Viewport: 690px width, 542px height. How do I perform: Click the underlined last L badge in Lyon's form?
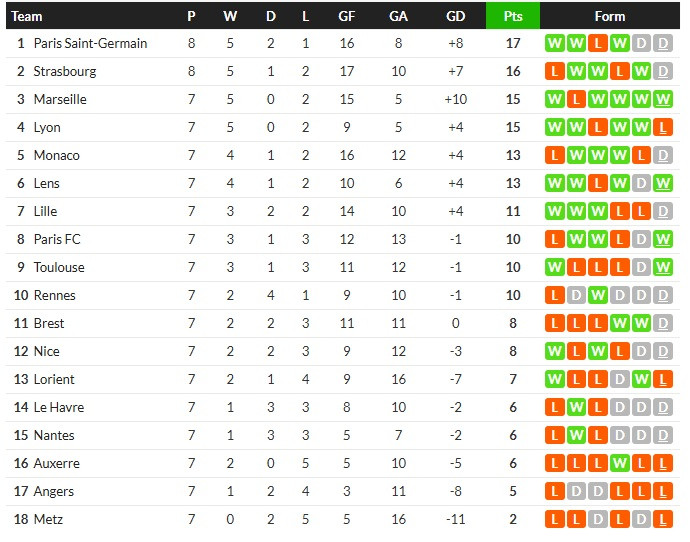664,128
